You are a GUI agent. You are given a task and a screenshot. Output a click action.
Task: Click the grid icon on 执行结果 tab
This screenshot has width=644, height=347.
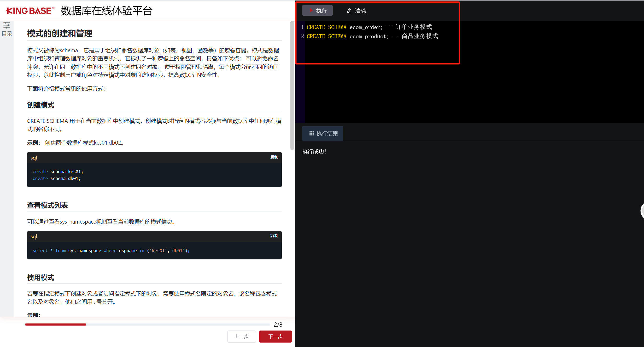coord(312,134)
